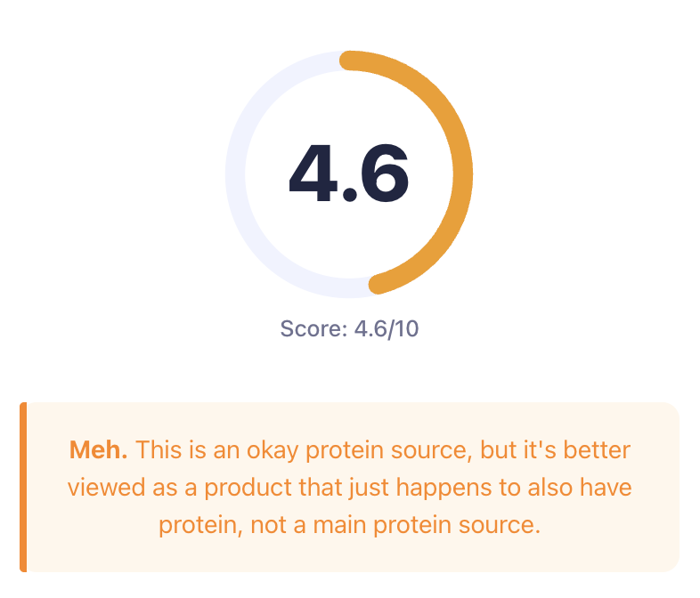Click the decimal point in the 4.6 score

(x=349, y=193)
